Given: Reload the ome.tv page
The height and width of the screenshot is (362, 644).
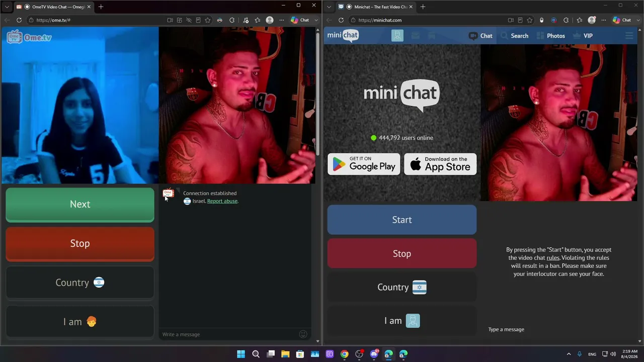Looking at the screenshot, I should pos(19,20).
